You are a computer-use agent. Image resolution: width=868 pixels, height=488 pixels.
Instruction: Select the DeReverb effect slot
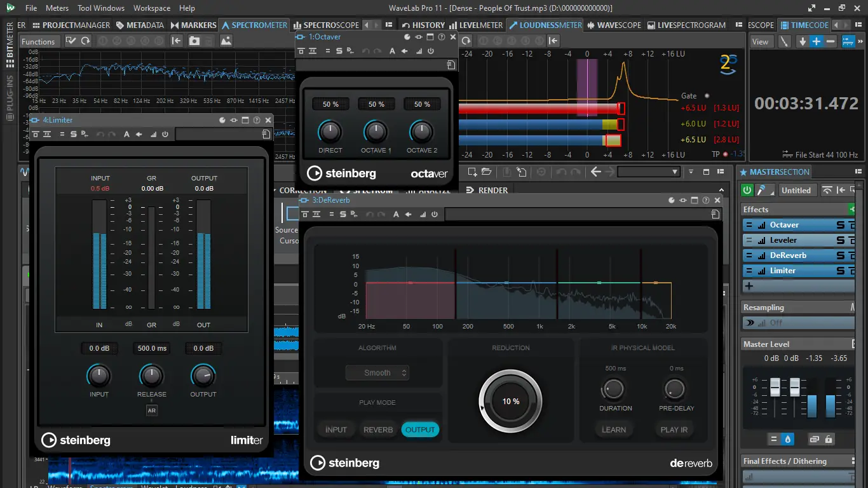798,255
